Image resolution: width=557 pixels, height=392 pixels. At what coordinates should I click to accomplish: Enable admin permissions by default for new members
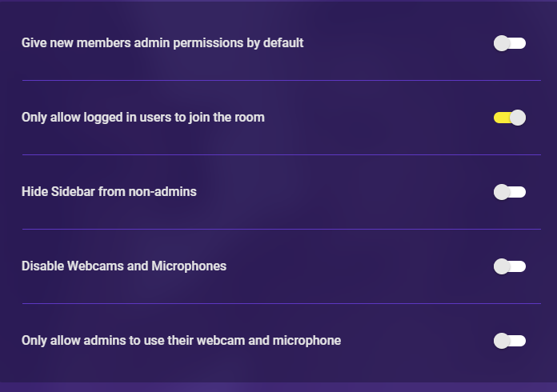pyautogui.click(x=510, y=43)
